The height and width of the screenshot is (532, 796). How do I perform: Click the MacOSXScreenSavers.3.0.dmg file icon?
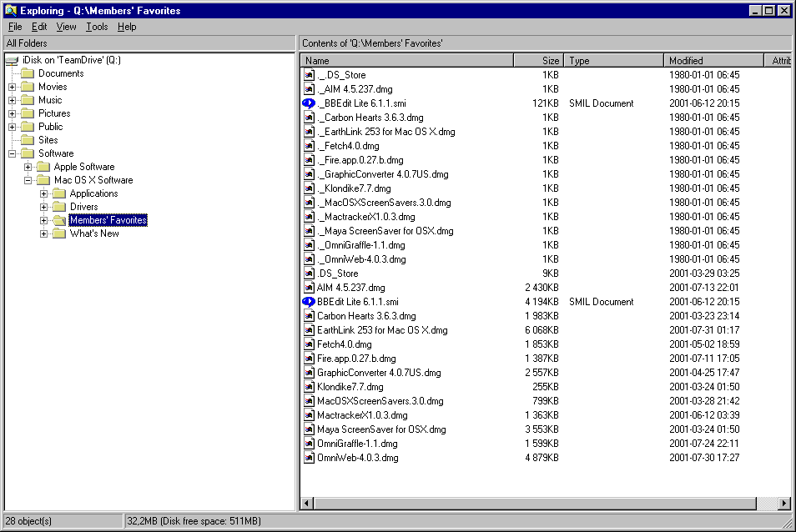point(309,401)
